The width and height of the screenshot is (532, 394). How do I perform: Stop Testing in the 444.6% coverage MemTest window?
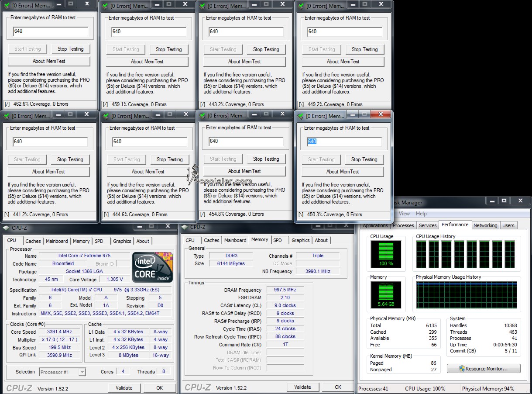[x=170, y=159]
